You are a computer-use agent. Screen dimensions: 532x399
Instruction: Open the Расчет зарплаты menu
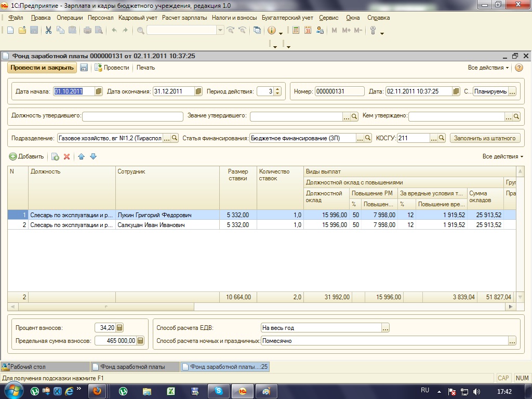(184, 18)
